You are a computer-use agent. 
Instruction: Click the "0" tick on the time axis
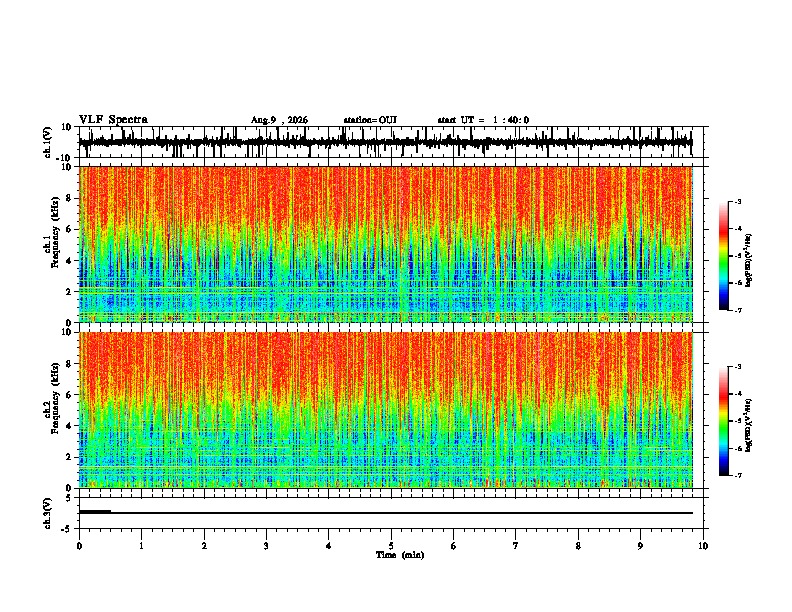tap(79, 546)
